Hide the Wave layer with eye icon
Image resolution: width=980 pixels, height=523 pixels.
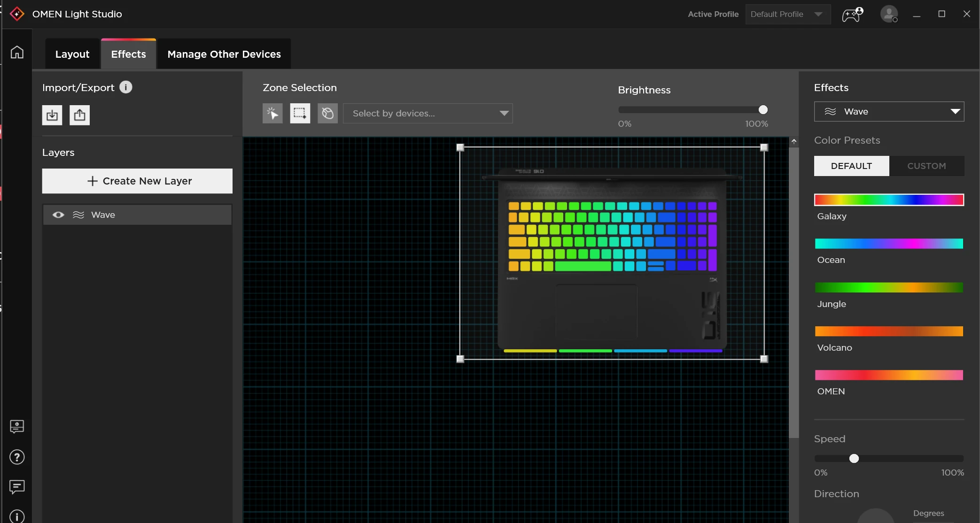[x=58, y=215]
